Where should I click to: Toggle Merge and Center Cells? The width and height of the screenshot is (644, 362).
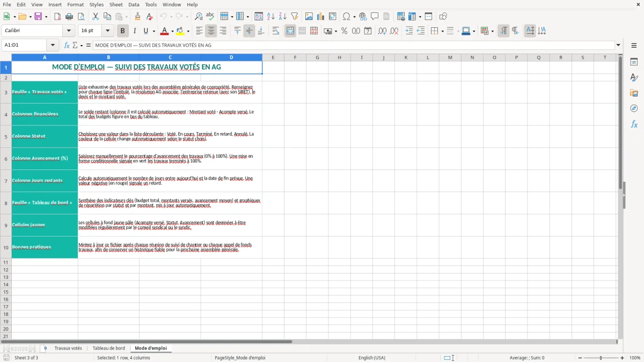point(290,31)
